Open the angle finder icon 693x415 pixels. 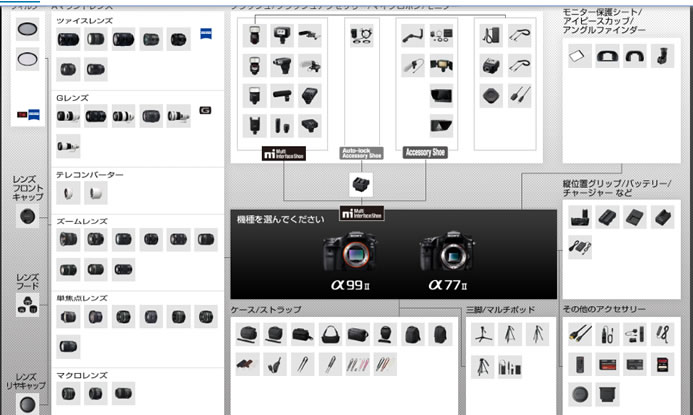662,56
